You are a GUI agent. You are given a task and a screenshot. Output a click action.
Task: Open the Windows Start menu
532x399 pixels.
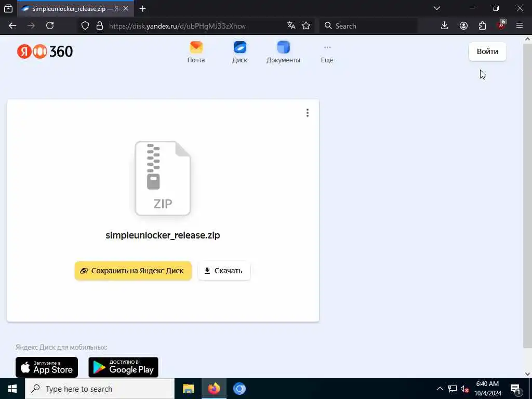[x=12, y=389]
